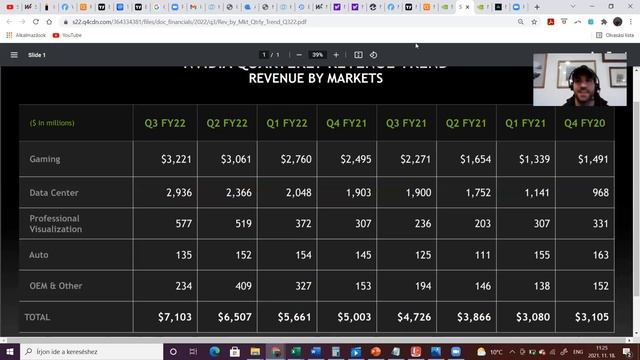Click the Windows taskbar search box
This screenshot has height=360, width=640.
(91, 351)
